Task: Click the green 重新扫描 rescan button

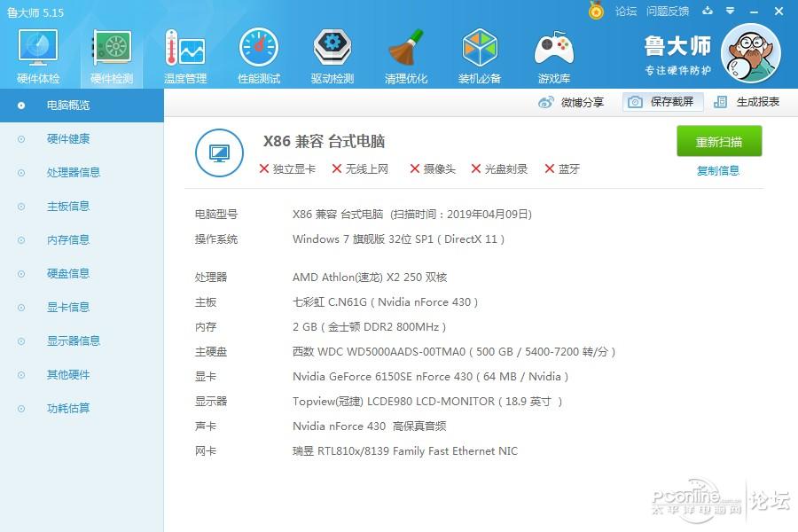Action: point(719,141)
